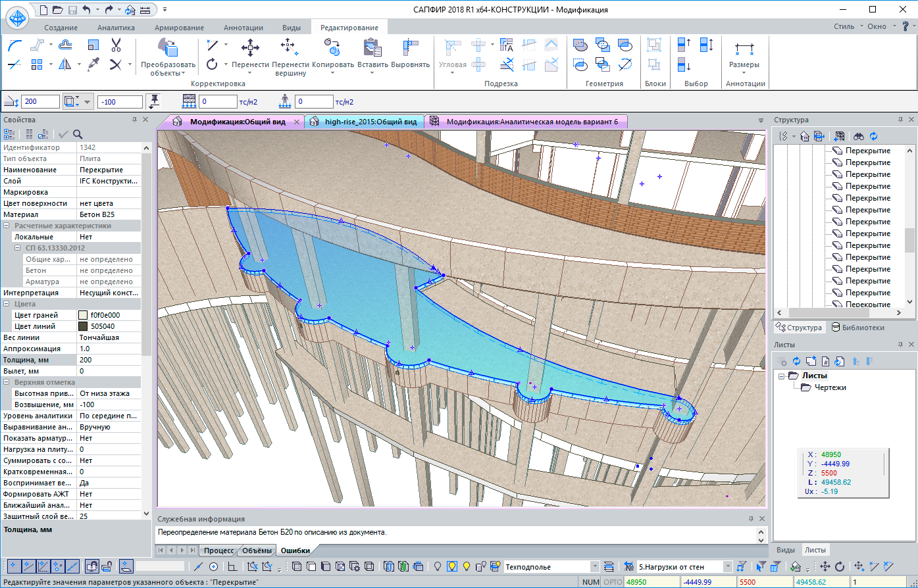Click the mirror objects icon
The height and width of the screenshot is (588, 918).
pyautogui.click(x=65, y=64)
